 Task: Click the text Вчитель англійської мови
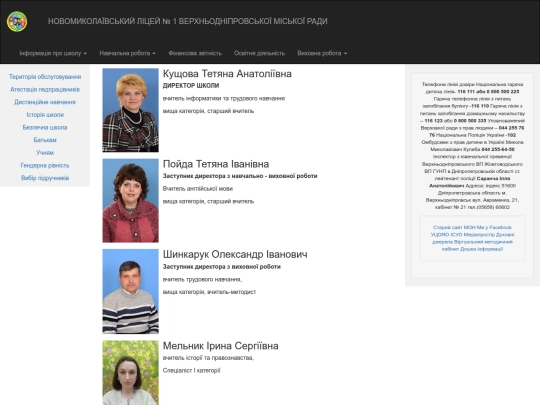pyautogui.click(x=198, y=189)
